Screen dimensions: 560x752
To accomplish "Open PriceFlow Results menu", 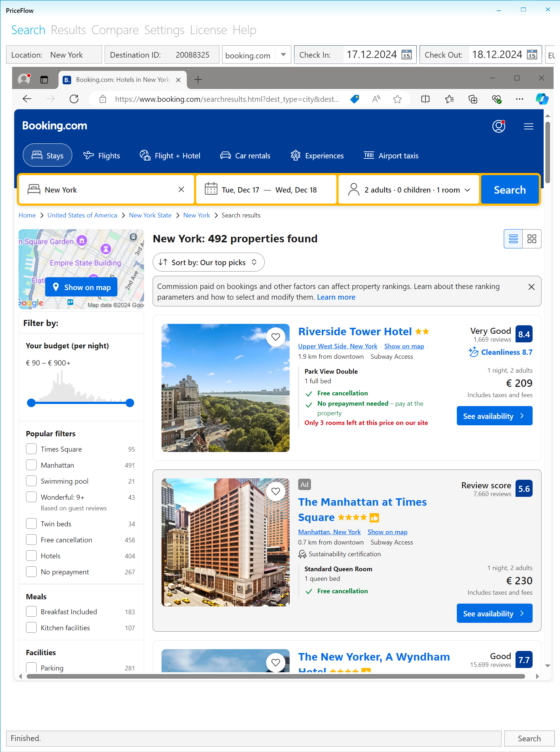I will click(68, 30).
